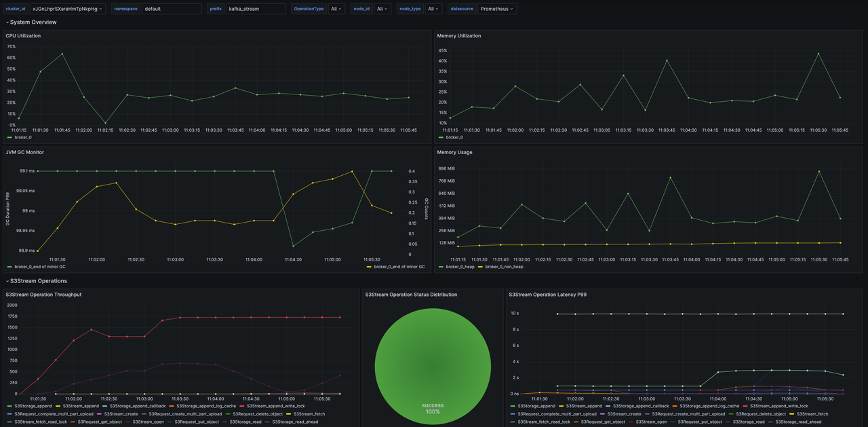Click yellow broker_0_end of minor GC legend swatch
The width and height of the screenshot is (868, 427).
point(370,267)
